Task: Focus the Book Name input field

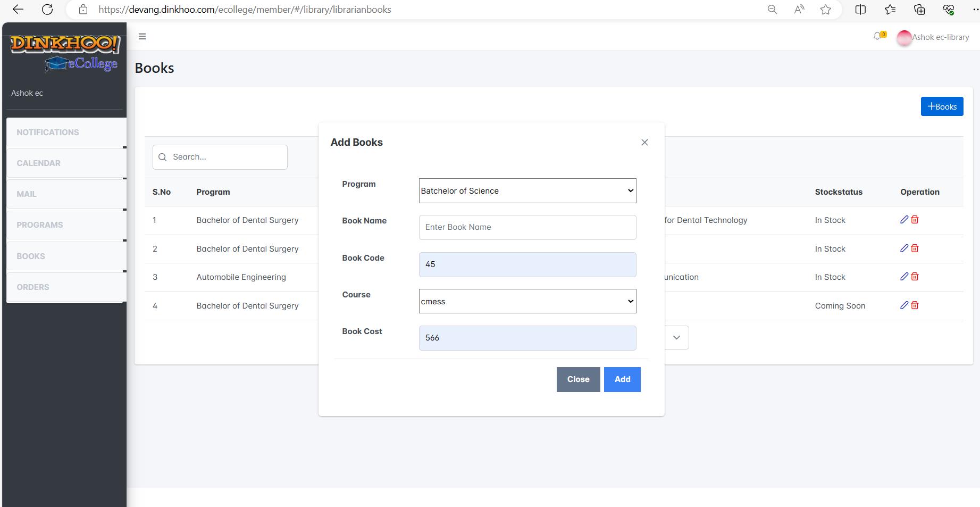Action: (527, 227)
